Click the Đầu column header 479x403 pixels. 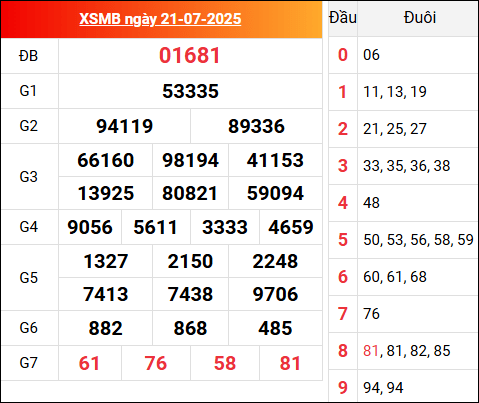[x=343, y=17]
